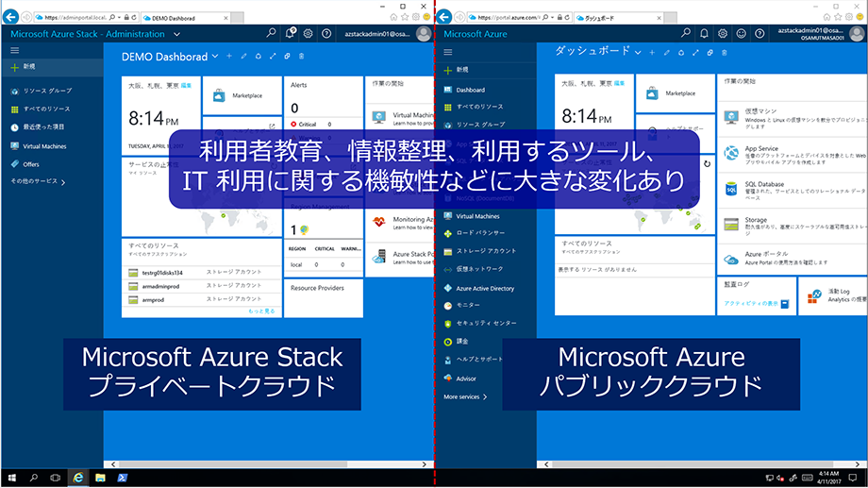Click 編集 link on Azure Stack clock tile

tap(187, 85)
